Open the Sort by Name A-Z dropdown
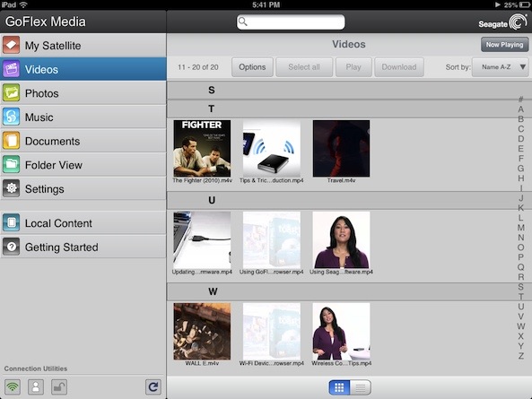 [x=500, y=67]
